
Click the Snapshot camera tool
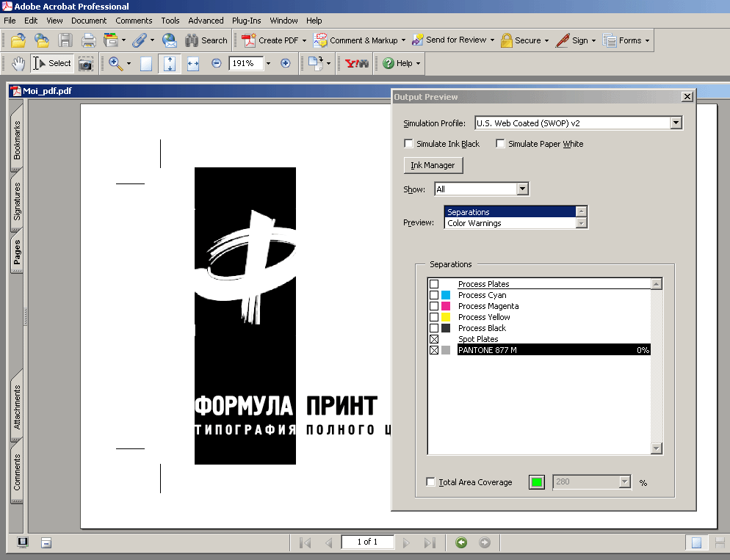(x=85, y=64)
